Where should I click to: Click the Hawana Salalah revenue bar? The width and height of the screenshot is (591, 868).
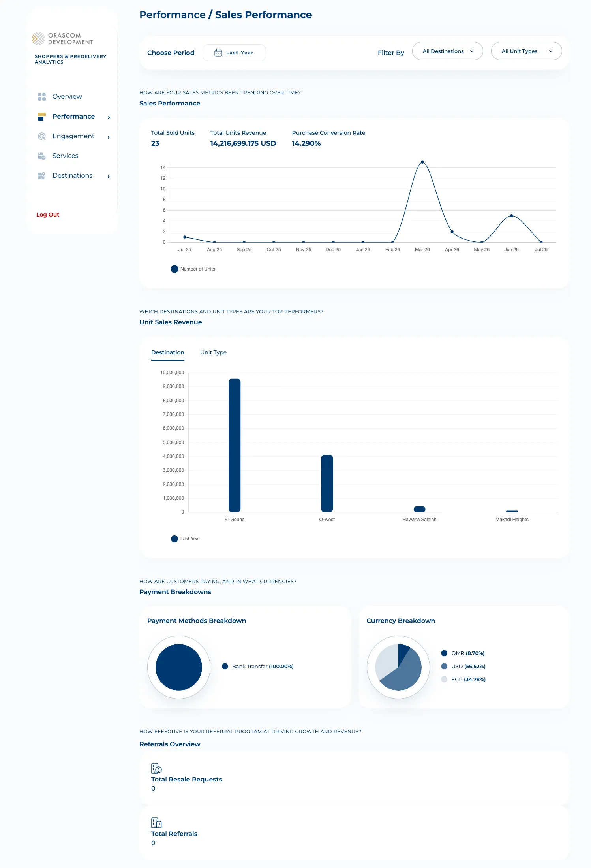click(x=419, y=509)
